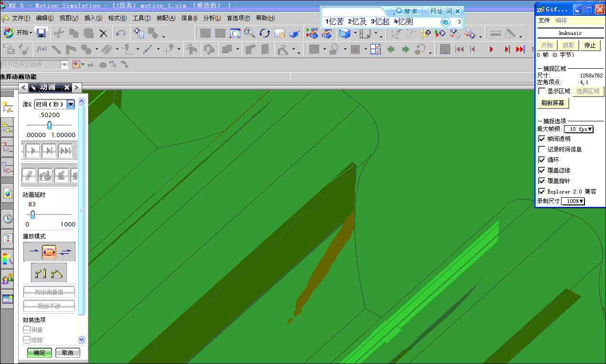Image resolution: width=606 pixels, height=364 pixels.
Task: Click the X delete icon in the toolbar
Action: point(103,33)
